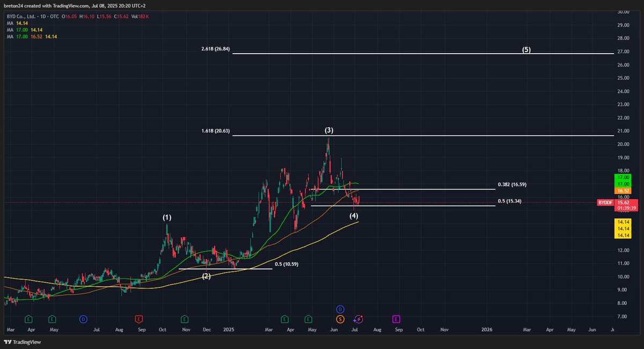Click the 30.00 price scale label
The height and width of the screenshot is (349, 644).
coord(623,11)
